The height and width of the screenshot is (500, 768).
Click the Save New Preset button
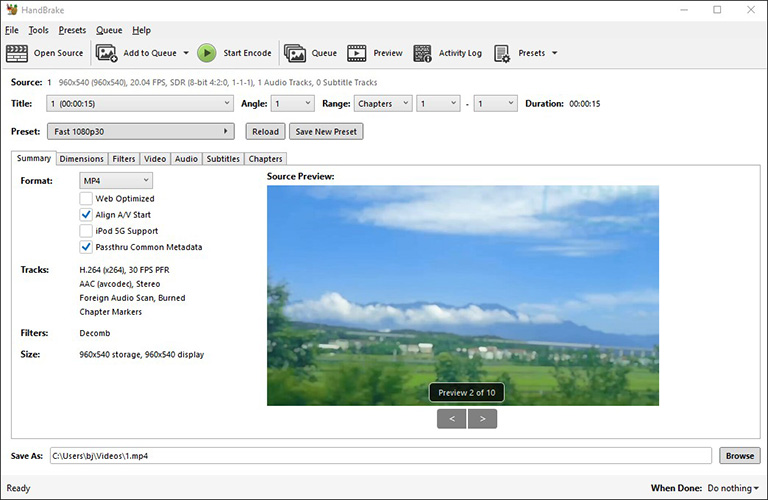pyautogui.click(x=326, y=131)
